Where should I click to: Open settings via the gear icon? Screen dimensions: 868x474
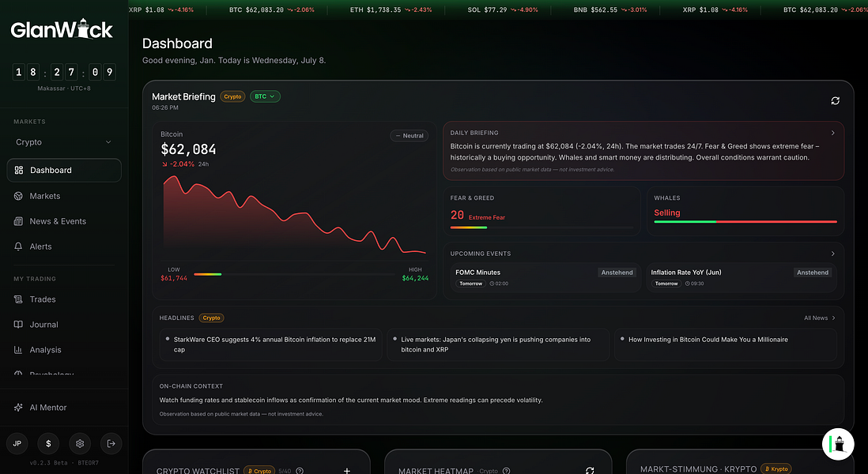pyautogui.click(x=80, y=443)
